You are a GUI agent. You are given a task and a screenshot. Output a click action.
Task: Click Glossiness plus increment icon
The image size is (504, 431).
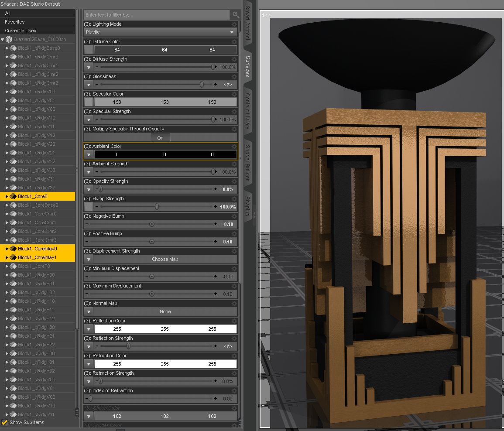click(x=216, y=85)
